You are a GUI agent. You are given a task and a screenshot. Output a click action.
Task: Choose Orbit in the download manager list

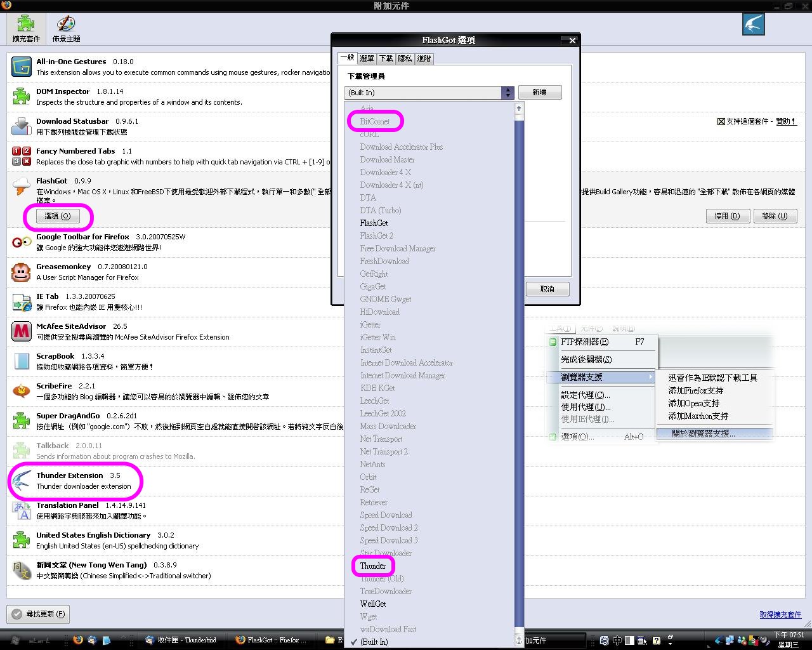point(369,477)
